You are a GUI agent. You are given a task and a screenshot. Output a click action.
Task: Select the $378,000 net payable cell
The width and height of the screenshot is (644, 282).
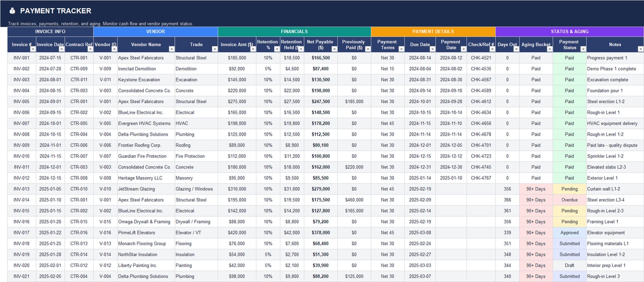pos(321,233)
